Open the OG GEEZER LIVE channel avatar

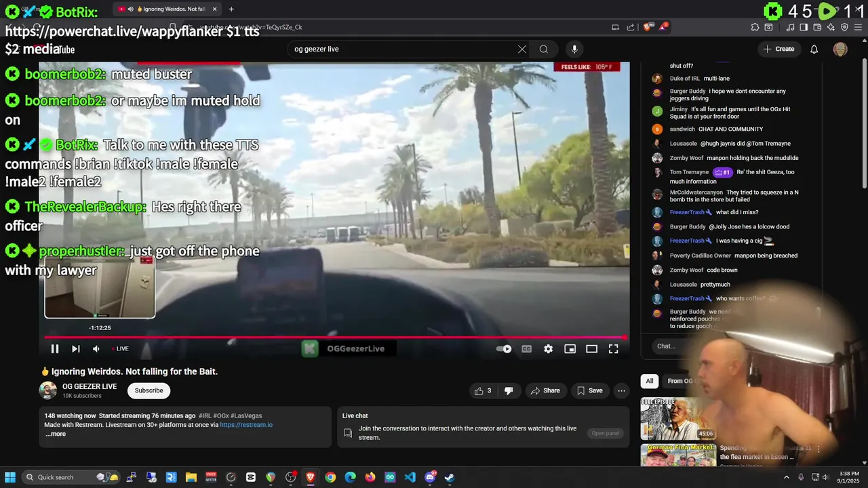point(48,390)
